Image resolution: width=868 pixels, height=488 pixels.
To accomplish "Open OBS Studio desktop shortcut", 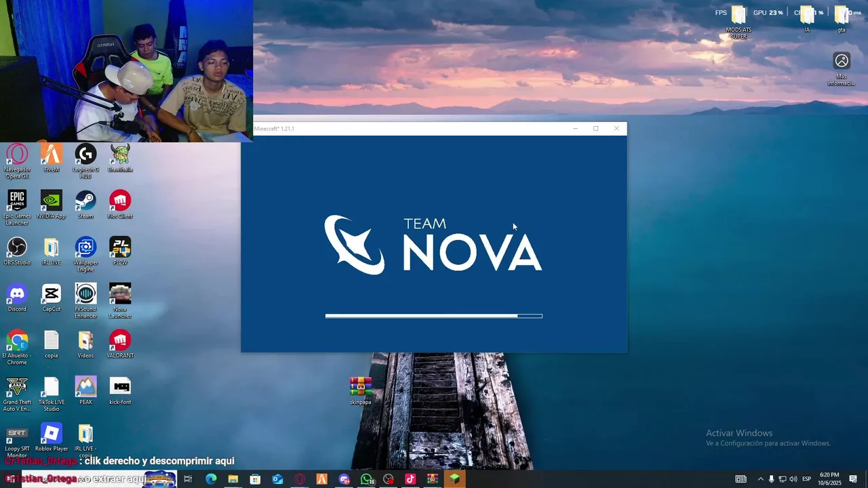I will click(17, 251).
